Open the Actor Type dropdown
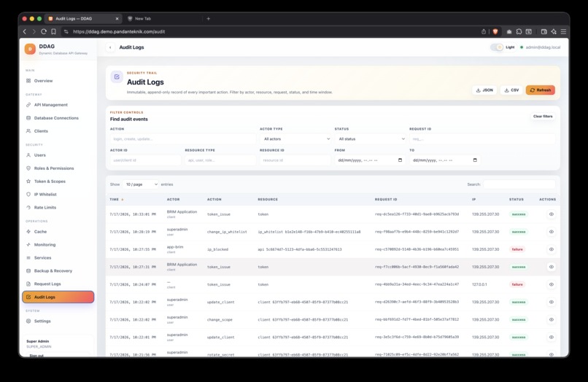Screen dimensions: 588x382 295,139
